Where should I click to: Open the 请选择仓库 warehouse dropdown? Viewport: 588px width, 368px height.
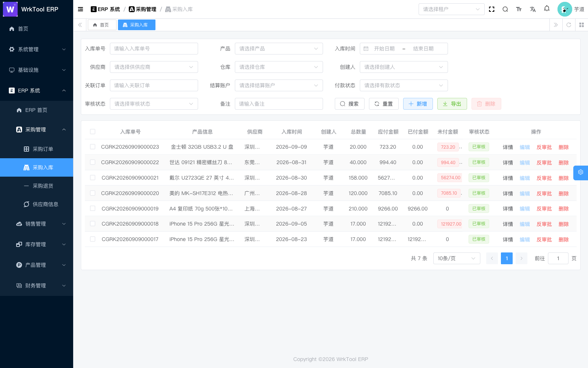279,67
